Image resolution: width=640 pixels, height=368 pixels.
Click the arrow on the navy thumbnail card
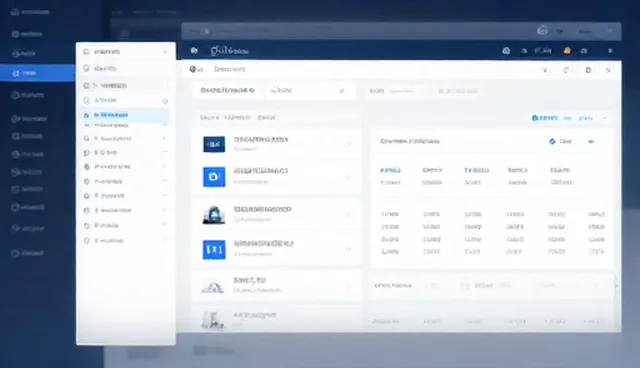(x=348, y=144)
